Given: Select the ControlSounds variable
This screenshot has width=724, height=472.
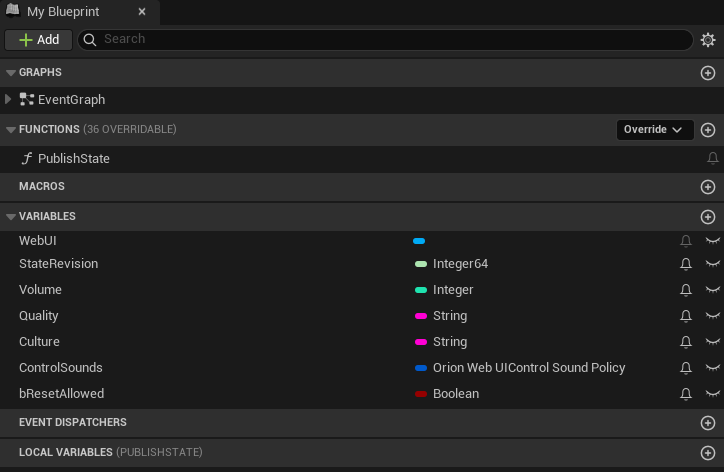Looking at the screenshot, I should click(x=60, y=368).
